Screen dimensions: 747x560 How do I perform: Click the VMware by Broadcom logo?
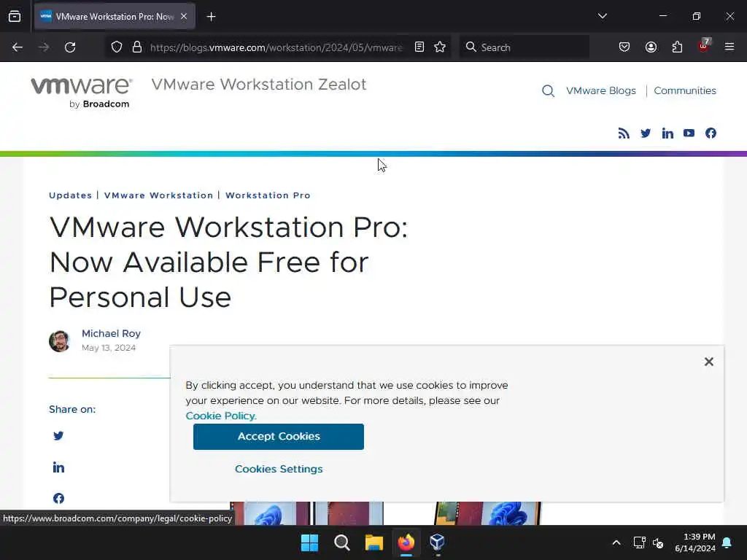[x=82, y=93]
